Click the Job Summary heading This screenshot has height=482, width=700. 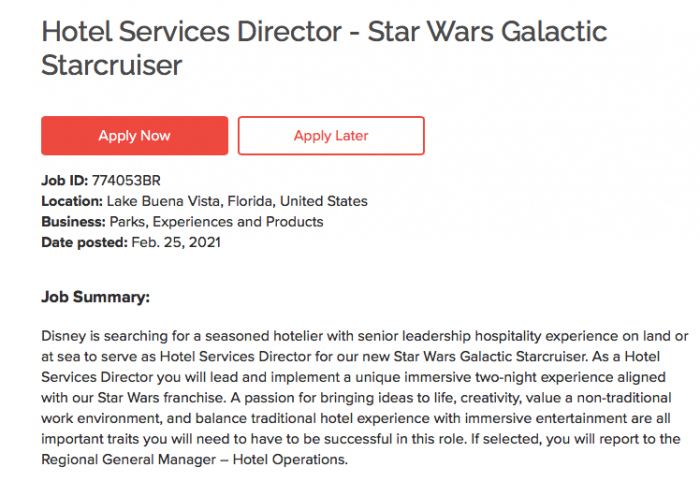[x=95, y=297]
